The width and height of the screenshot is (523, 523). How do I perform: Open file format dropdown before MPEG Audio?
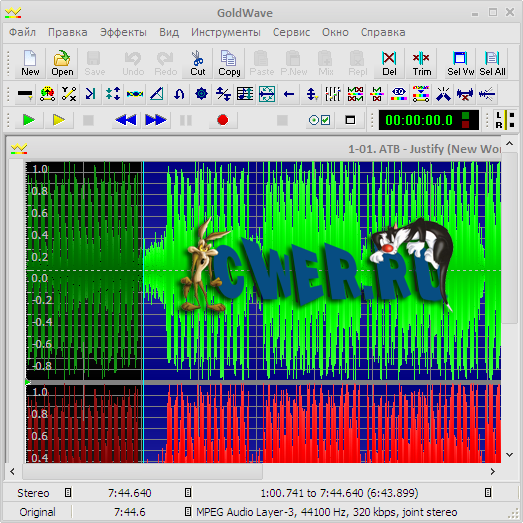click(188, 512)
